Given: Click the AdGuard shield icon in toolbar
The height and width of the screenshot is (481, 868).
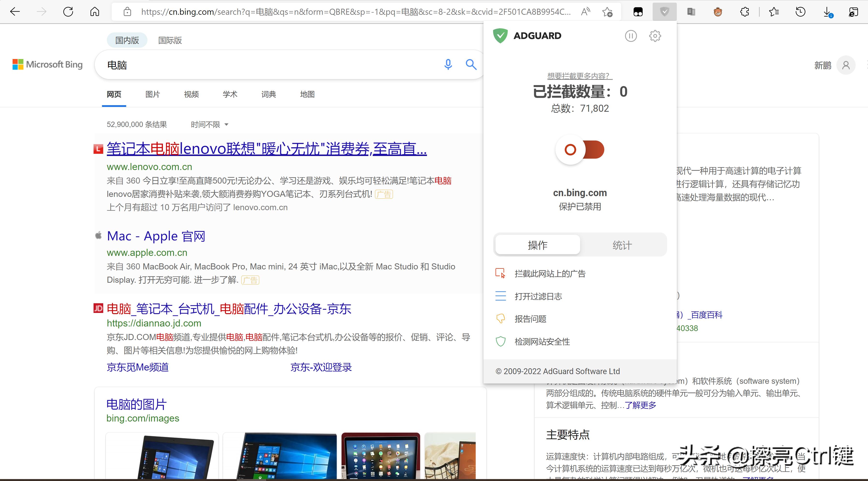Looking at the screenshot, I should click(x=664, y=11).
